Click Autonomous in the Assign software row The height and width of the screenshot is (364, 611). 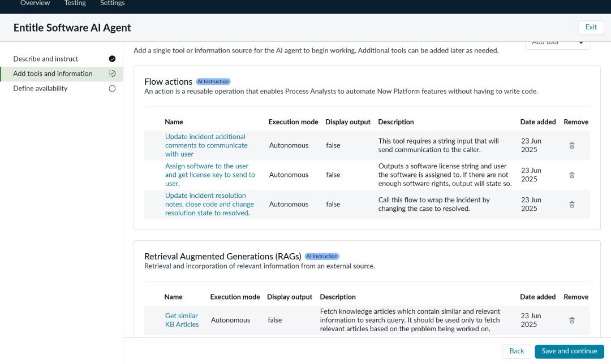(289, 175)
